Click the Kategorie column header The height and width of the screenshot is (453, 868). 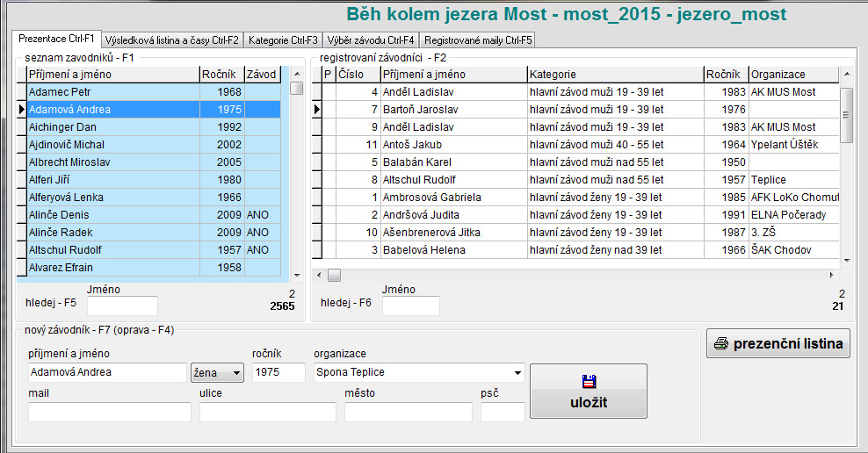point(615,74)
